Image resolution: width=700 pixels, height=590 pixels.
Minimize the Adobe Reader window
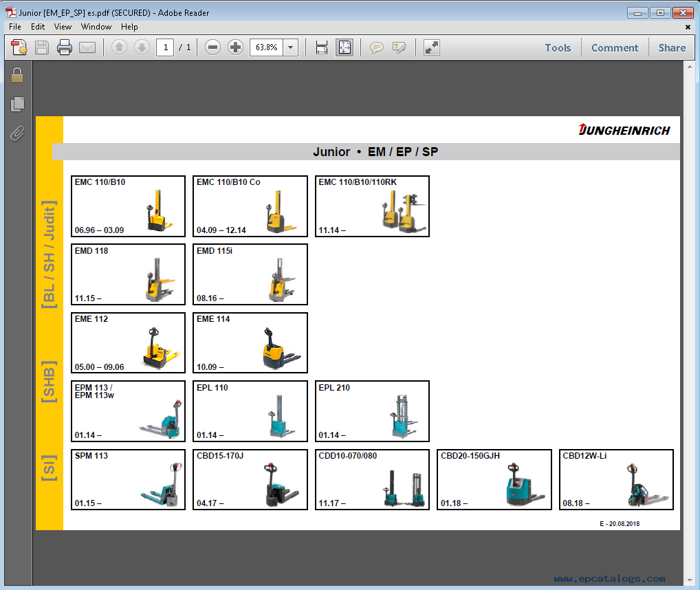tap(637, 13)
